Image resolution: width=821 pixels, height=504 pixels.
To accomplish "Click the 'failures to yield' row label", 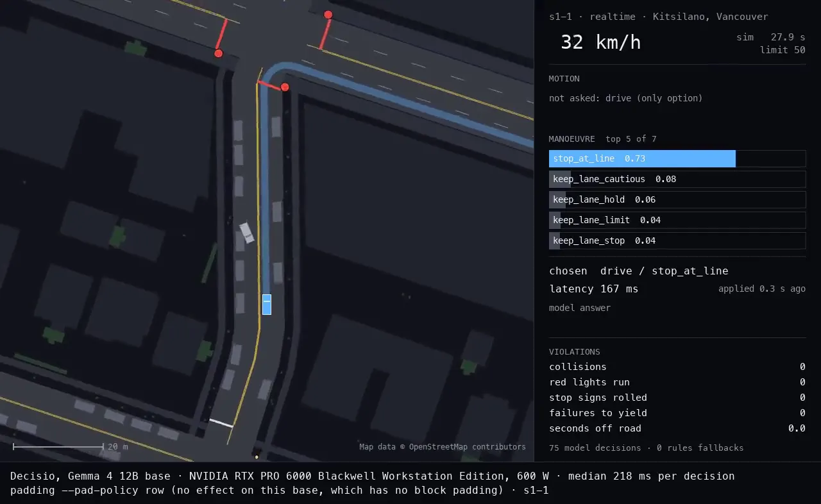I will click(598, 413).
